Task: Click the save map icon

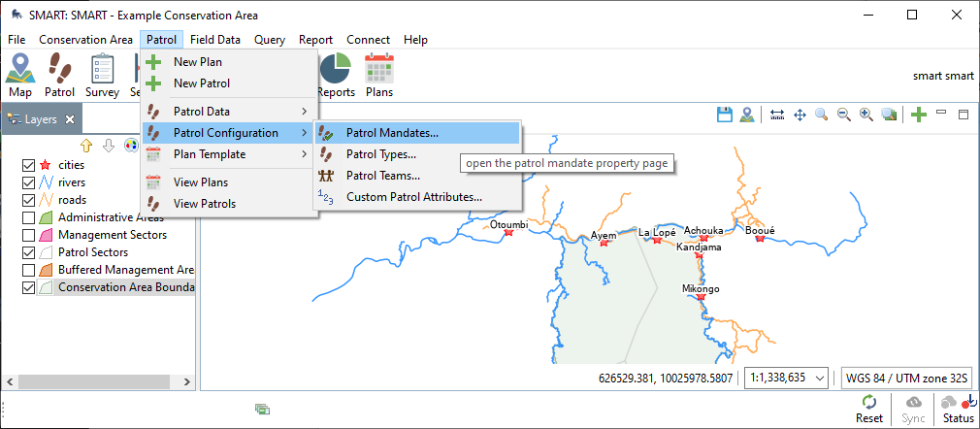Action: tap(724, 115)
